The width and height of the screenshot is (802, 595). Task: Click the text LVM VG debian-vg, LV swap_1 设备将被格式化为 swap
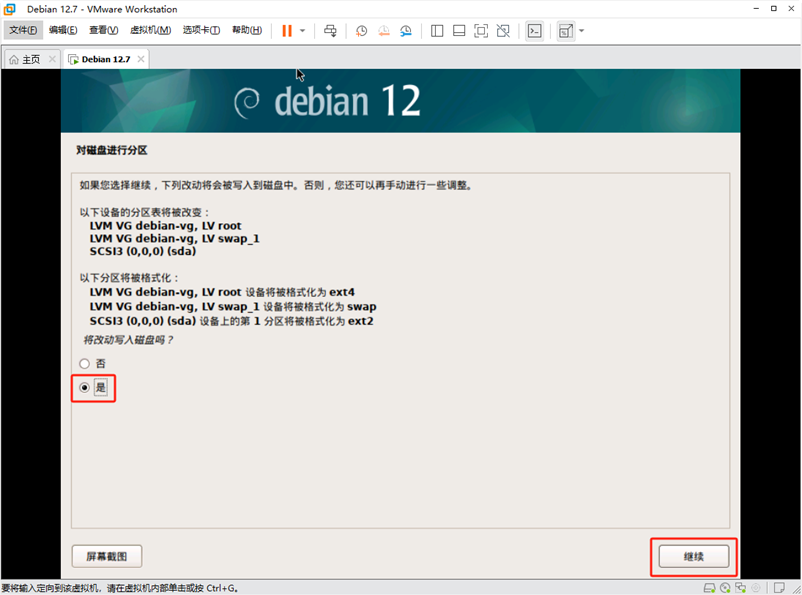pos(233,306)
